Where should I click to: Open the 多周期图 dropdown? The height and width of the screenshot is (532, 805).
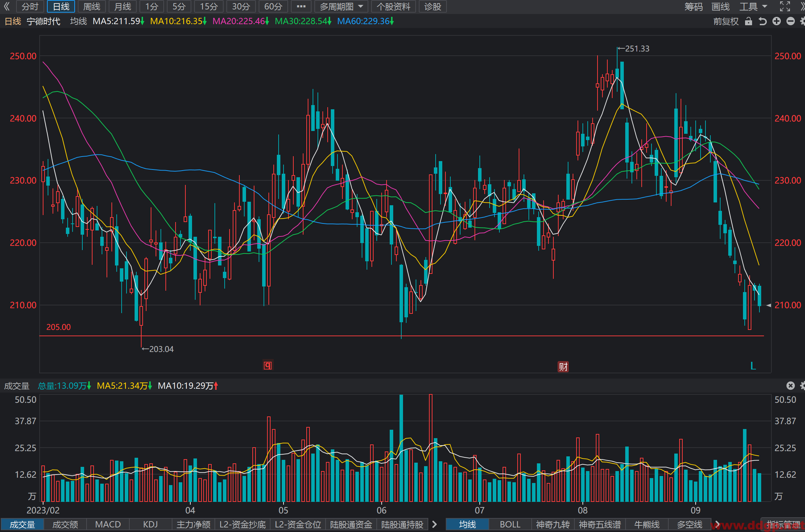(x=341, y=6)
